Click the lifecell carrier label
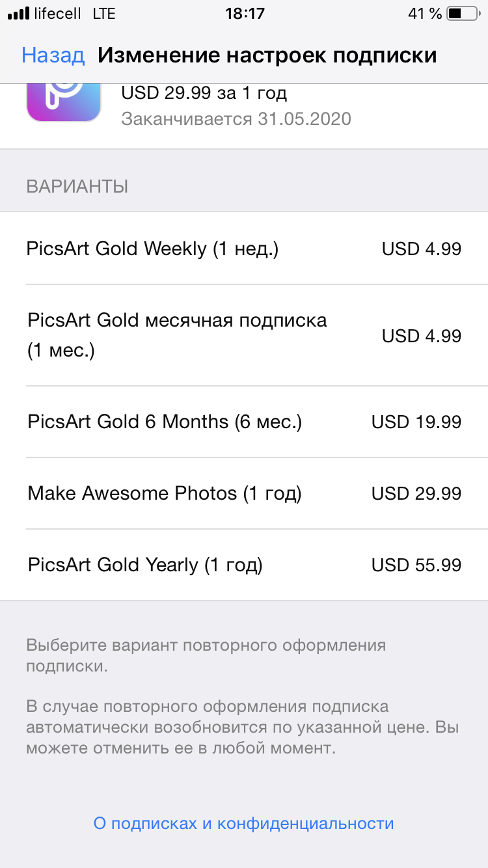Viewport: 488px width, 868px height. tap(58, 13)
